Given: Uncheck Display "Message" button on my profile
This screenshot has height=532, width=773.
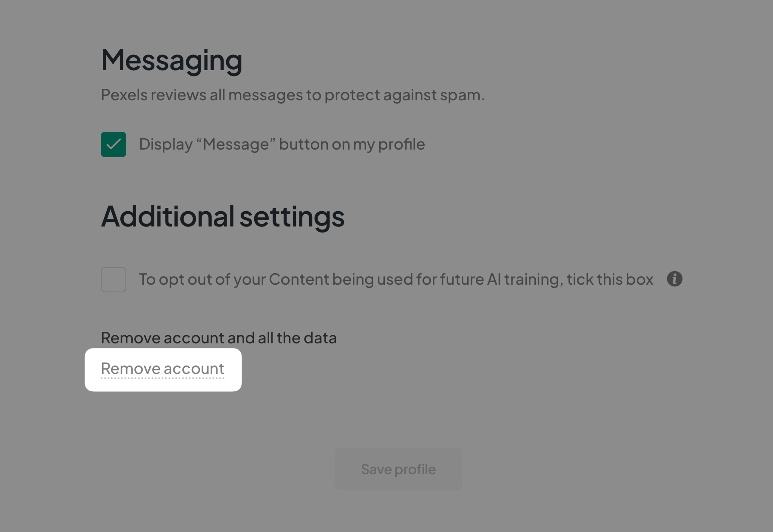Looking at the screenshot, I should [x=113, y=144].
